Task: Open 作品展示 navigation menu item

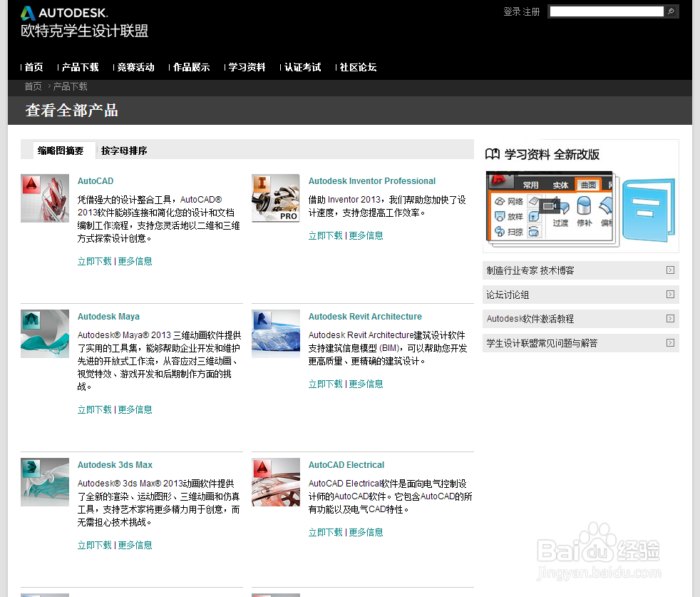Action: (192, 68)
